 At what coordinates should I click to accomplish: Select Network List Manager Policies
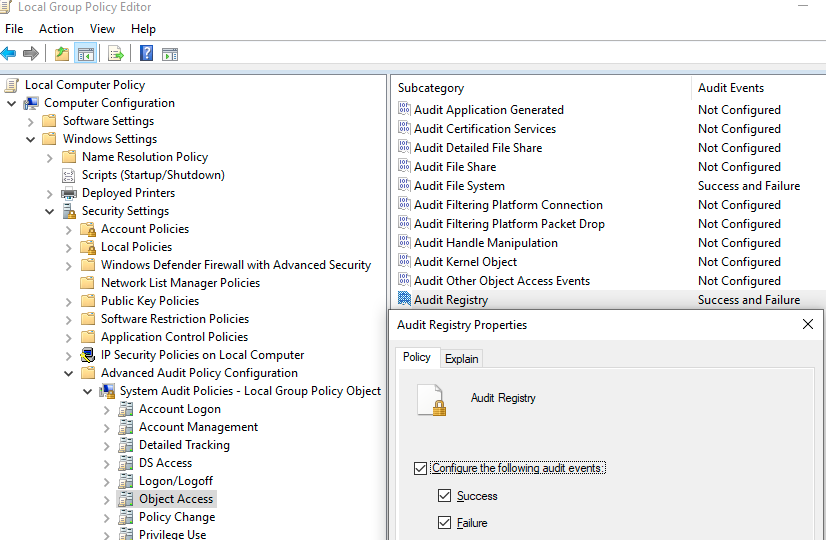click(181, 282)
